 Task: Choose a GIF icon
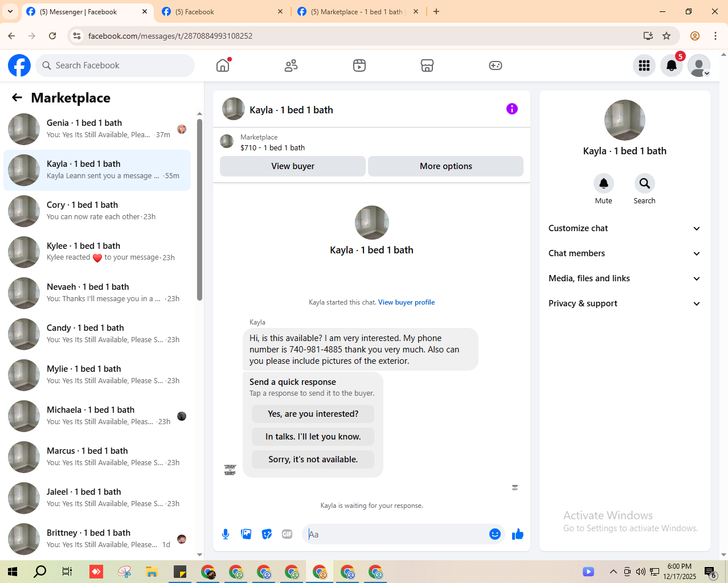click(287, 534)
